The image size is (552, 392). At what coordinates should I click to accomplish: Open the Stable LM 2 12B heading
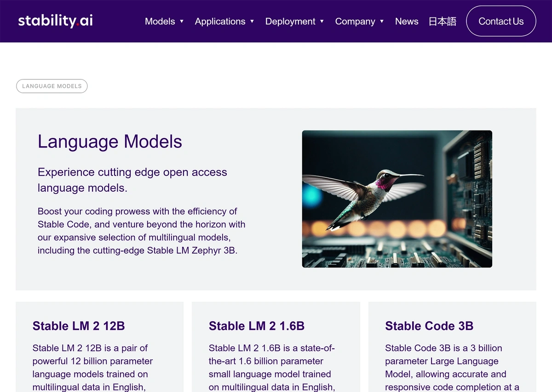coord(79,326)
